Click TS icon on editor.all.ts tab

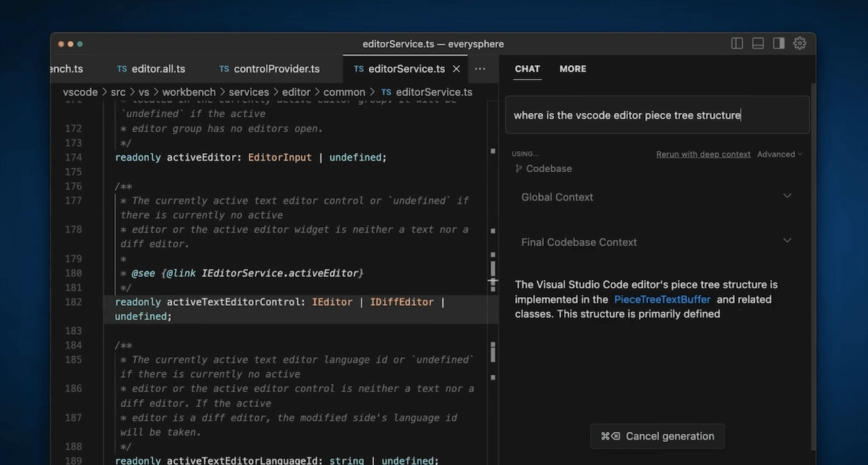click(x=122, y=69)
